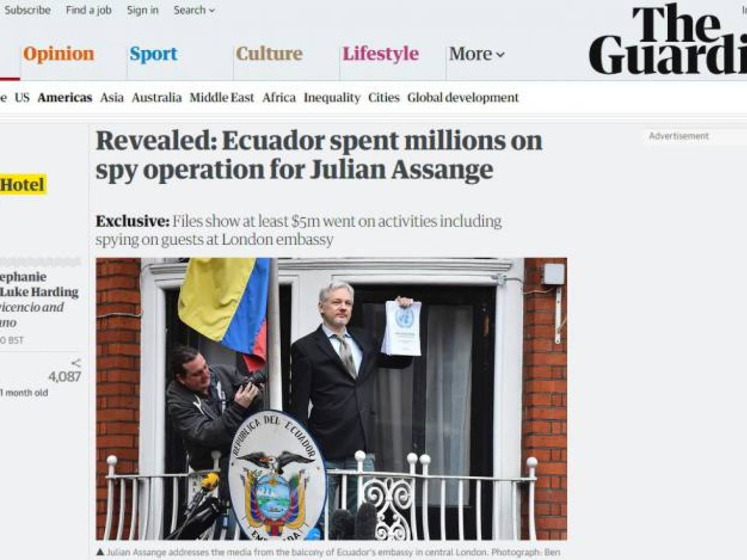
Task: Open the Find a job link
Action: pos(89,10)
